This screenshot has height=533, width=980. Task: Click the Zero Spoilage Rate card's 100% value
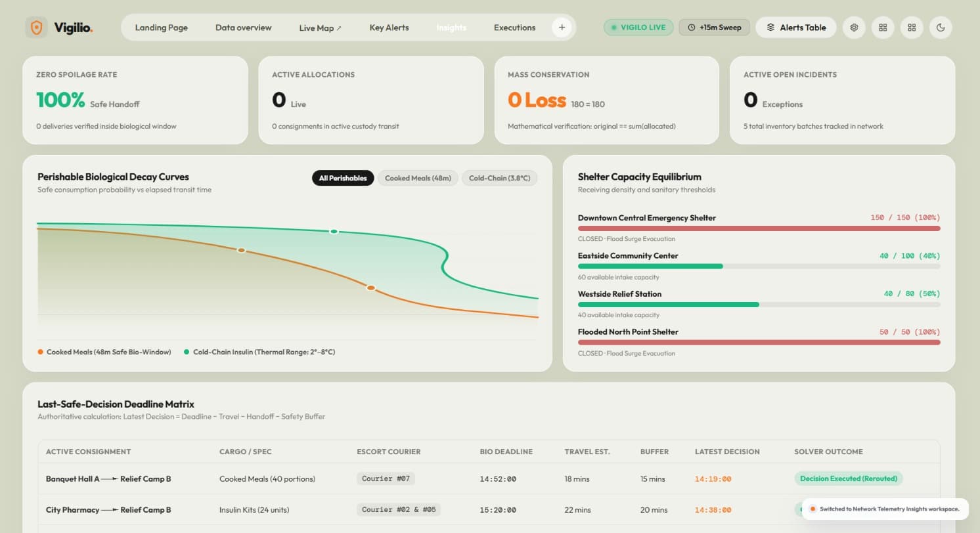tap(60, 100)
